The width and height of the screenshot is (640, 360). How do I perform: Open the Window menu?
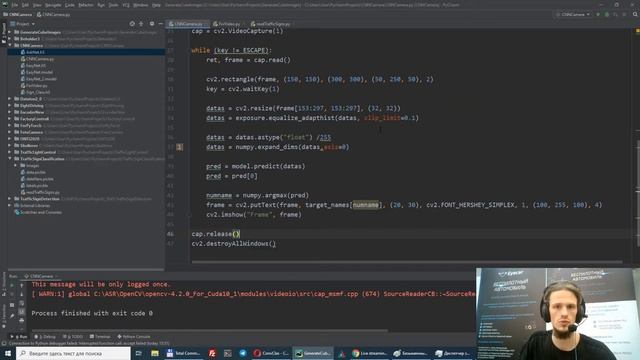pos(141,5)
